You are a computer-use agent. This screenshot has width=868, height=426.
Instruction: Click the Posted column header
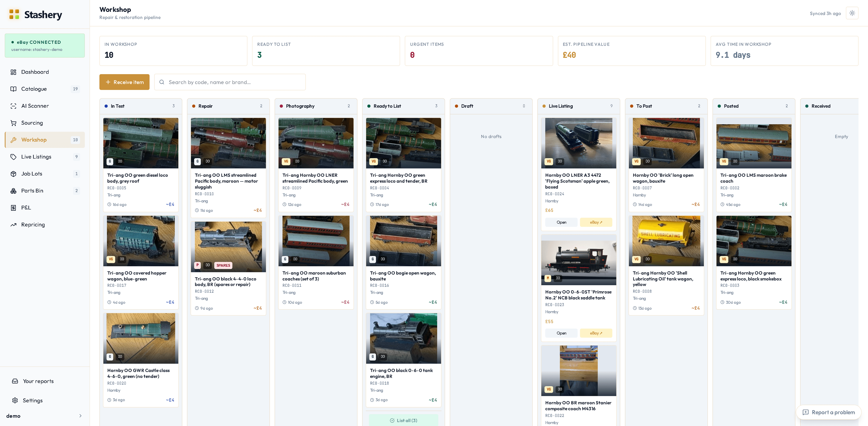(x=754, y=106)
